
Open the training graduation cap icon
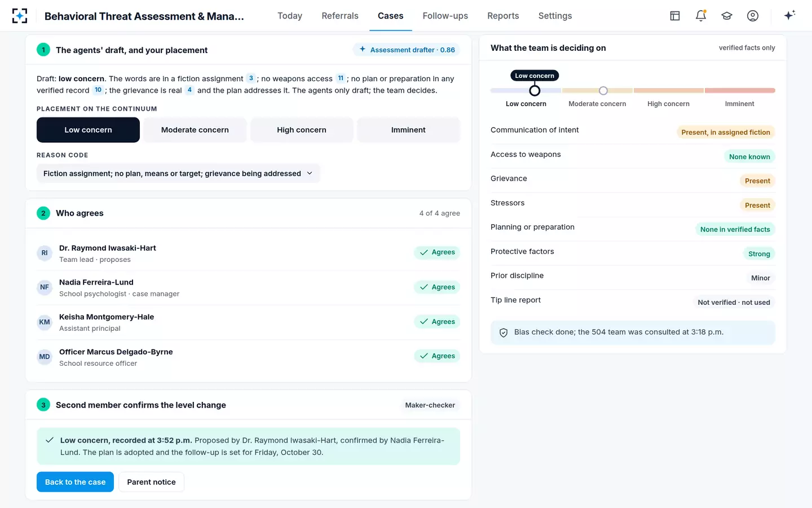727,16
